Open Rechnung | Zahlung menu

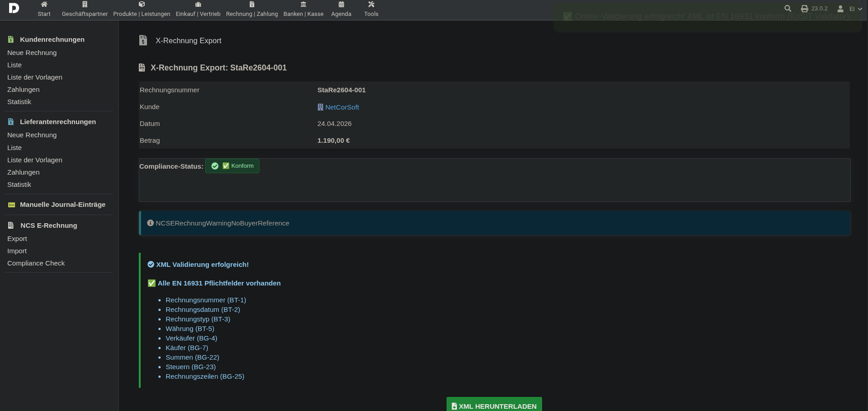[x=252, y=10]
